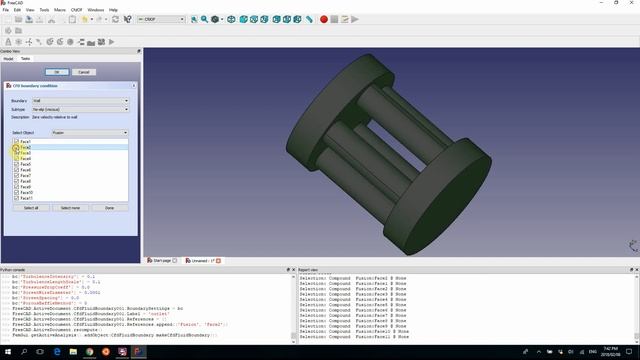Click Cancel in the task panel

(84, 72)
